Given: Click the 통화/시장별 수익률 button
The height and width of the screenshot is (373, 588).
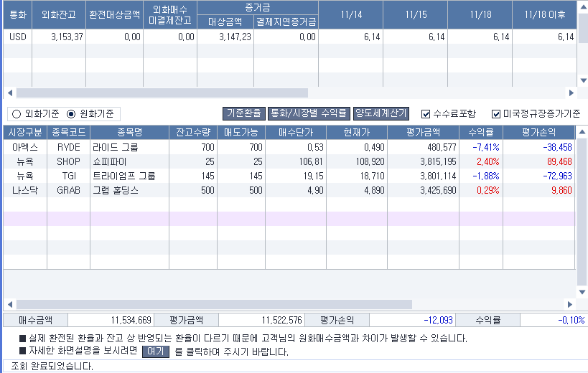Looking at the screenshot, I should (308, 113).
